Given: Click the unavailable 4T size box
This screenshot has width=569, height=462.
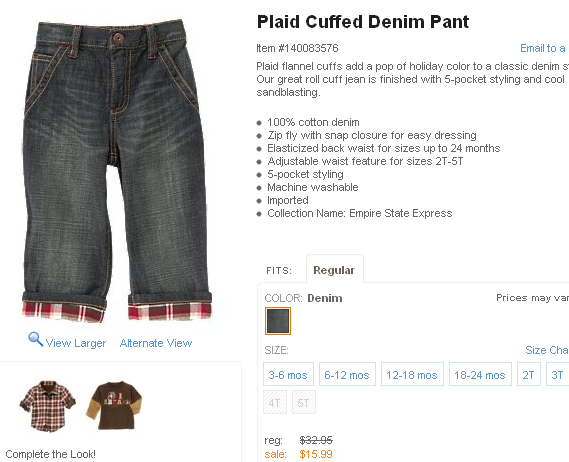Looking at the screenshot, I should point(275,402).
